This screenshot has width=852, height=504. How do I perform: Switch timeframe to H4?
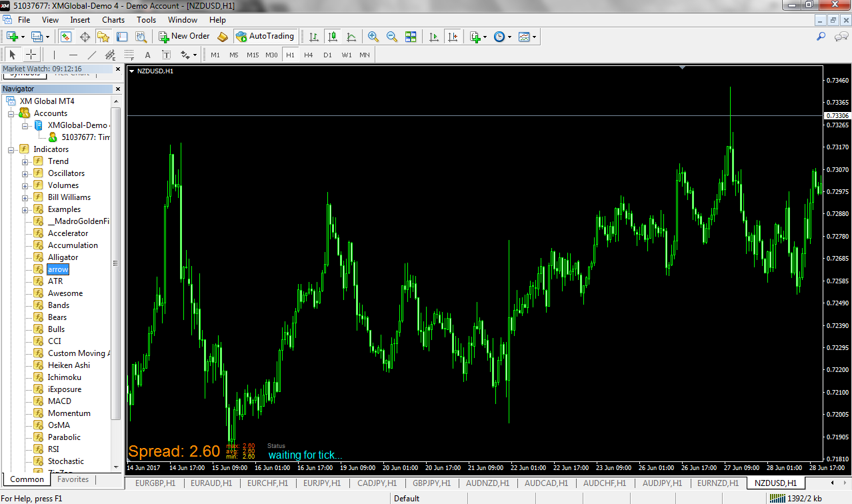[x=309, y=55]
